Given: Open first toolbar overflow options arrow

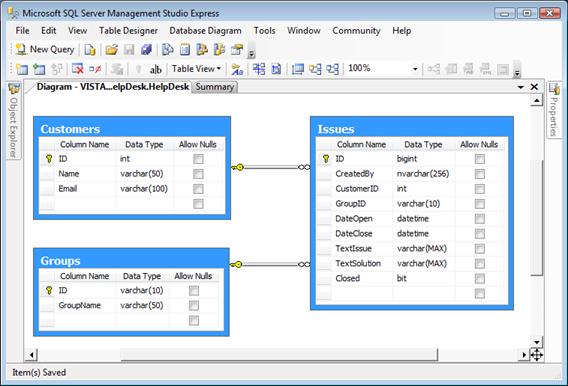Looking at the screenshot, I should click(251, 50).
